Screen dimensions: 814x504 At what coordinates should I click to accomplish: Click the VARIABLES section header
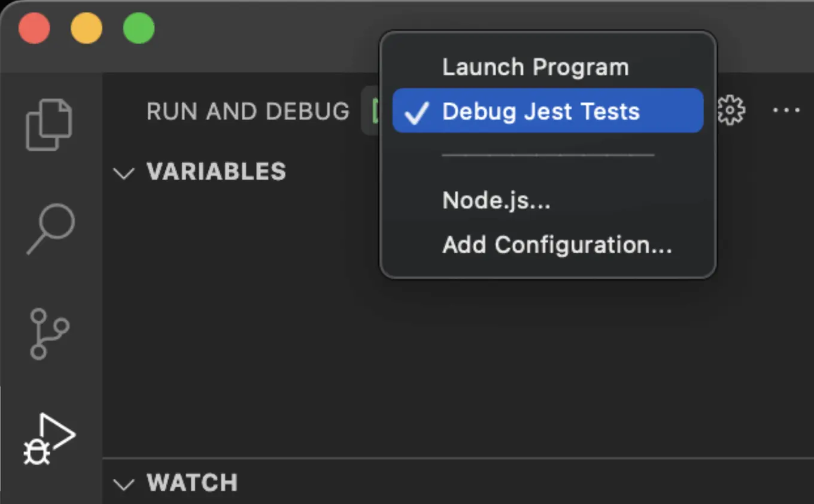pos(216,172)
